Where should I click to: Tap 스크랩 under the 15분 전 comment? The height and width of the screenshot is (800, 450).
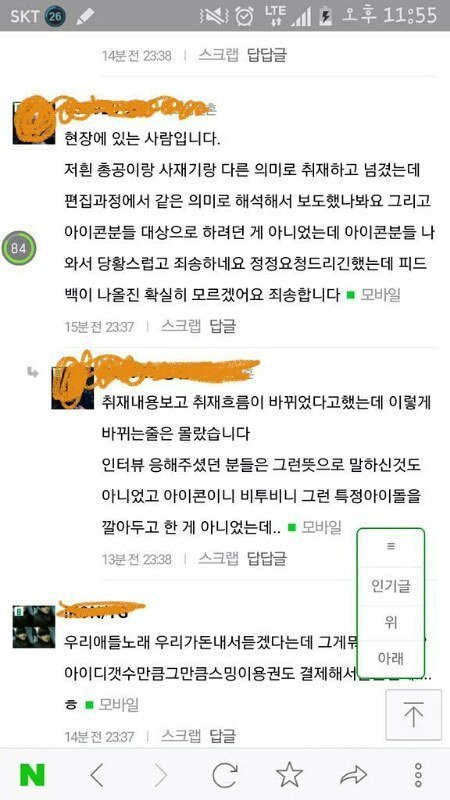[x=181, y=326]
